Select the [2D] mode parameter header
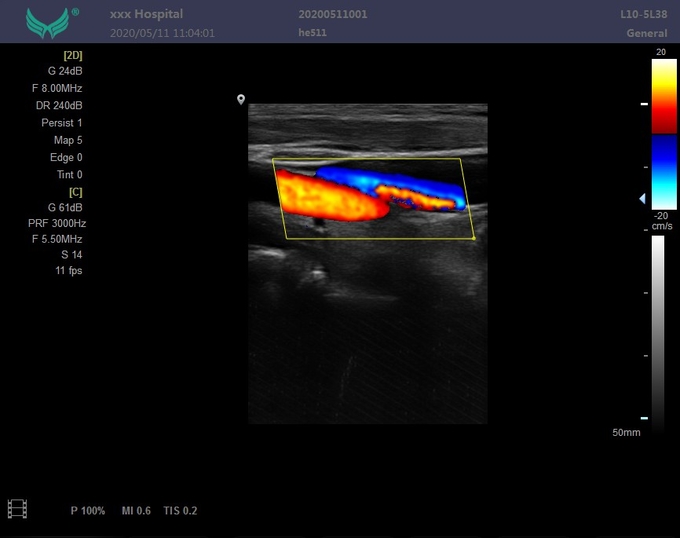The height and width of the screenshot is (538, 680). pyautogui.click(x=72, y=55)
